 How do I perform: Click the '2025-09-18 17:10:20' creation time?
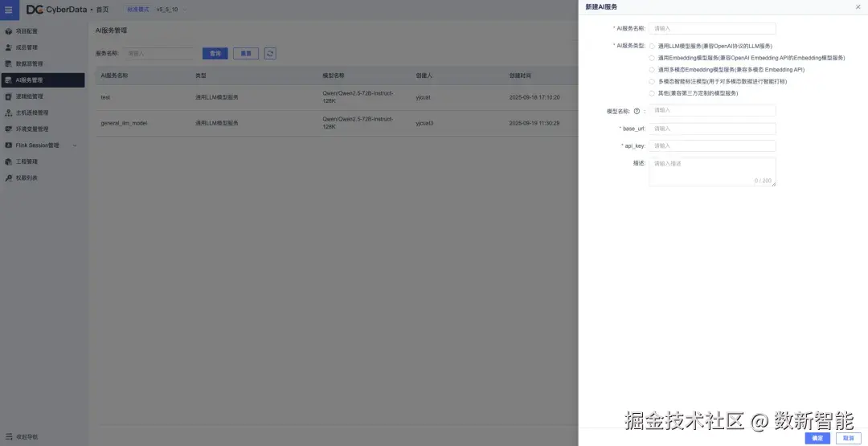534,97
